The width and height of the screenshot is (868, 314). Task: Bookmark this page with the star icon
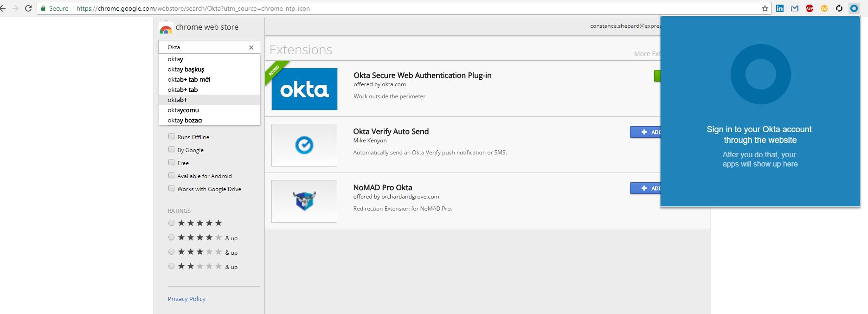[765, 8]
